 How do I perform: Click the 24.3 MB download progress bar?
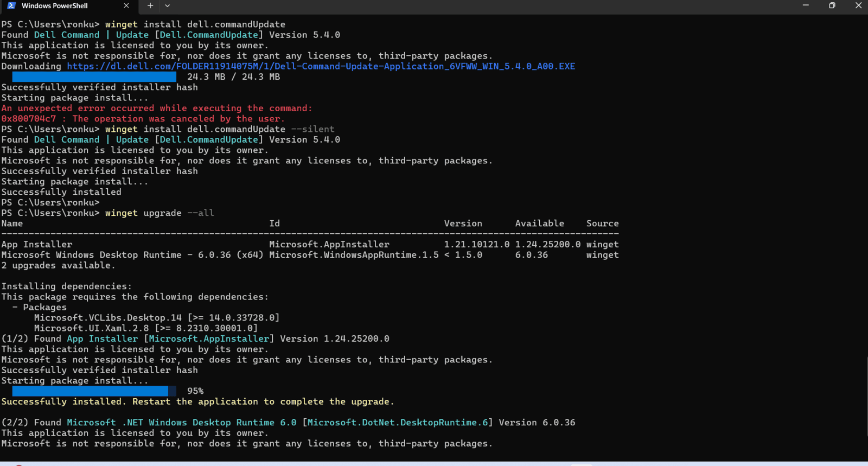pyautogui.click(x=94, y=77)
